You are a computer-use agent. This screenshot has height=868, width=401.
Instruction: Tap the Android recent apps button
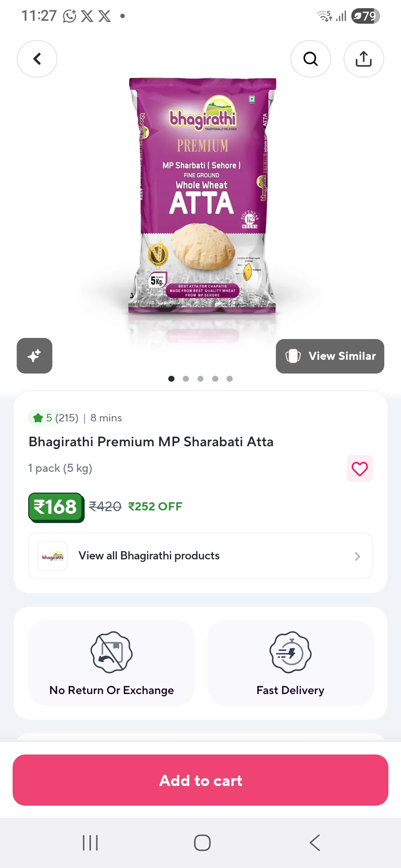click(90, 843)
